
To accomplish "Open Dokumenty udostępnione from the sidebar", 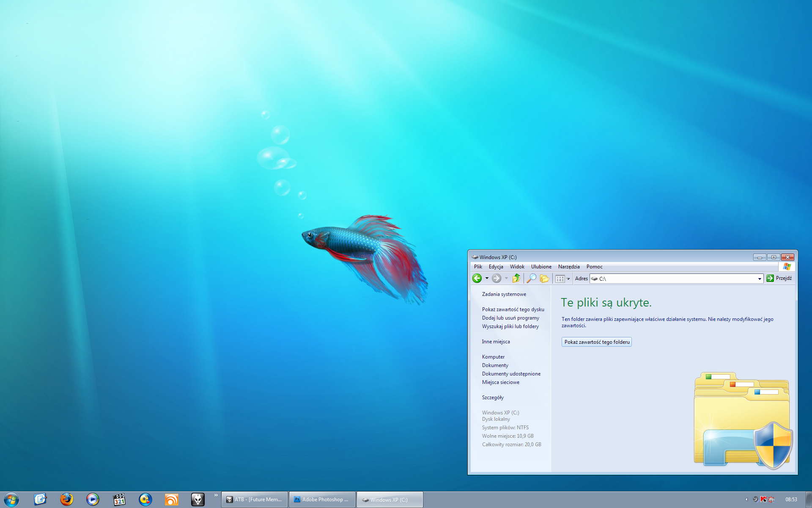I will pos(511,373).
